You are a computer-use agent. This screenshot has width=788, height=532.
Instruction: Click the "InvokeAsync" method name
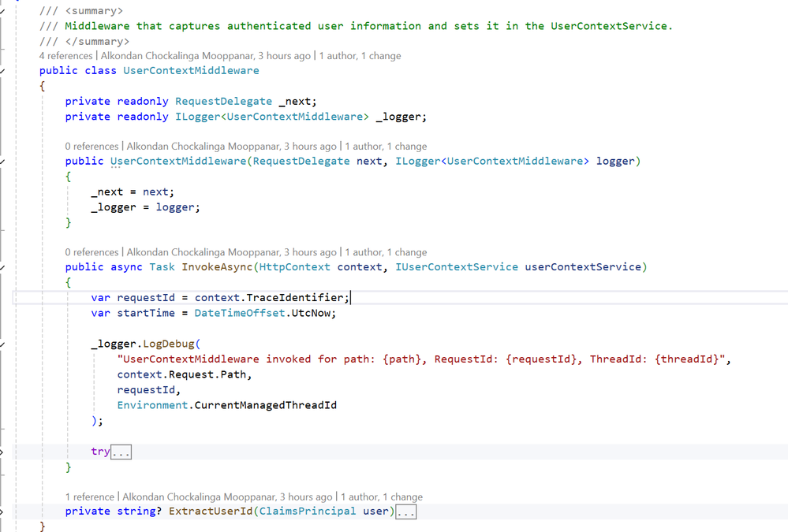pos(217,266)
